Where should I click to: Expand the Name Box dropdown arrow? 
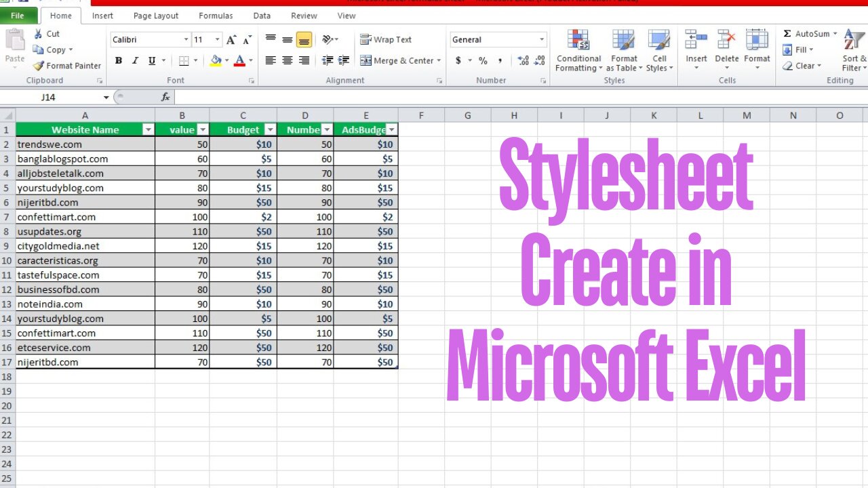106,98
